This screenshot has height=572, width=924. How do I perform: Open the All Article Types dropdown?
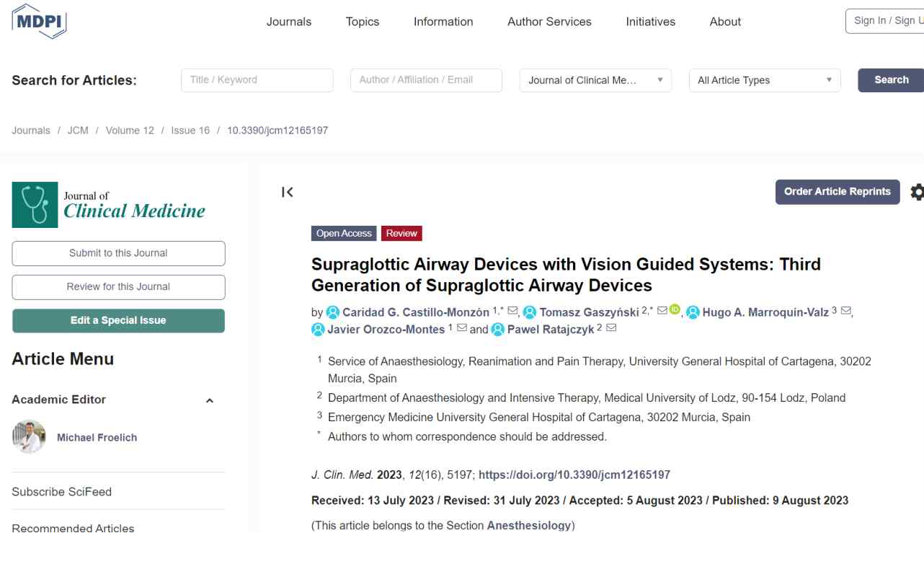coord(765,80)
